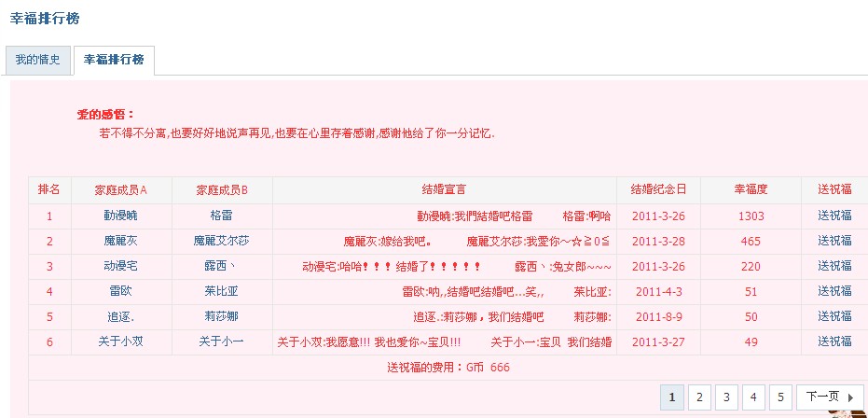Screen dimensions: 868x418
Task: Click the blessing fee text G币 666
Action: 487,367
